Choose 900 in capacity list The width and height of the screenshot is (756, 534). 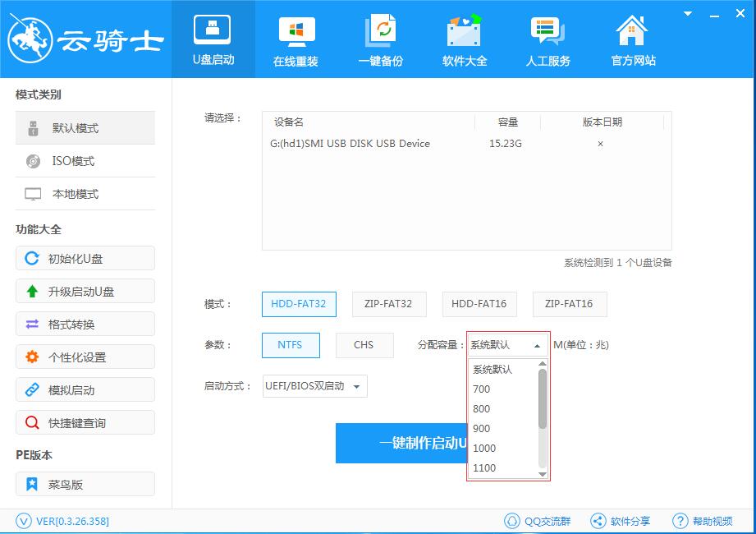tap(503, 429)
